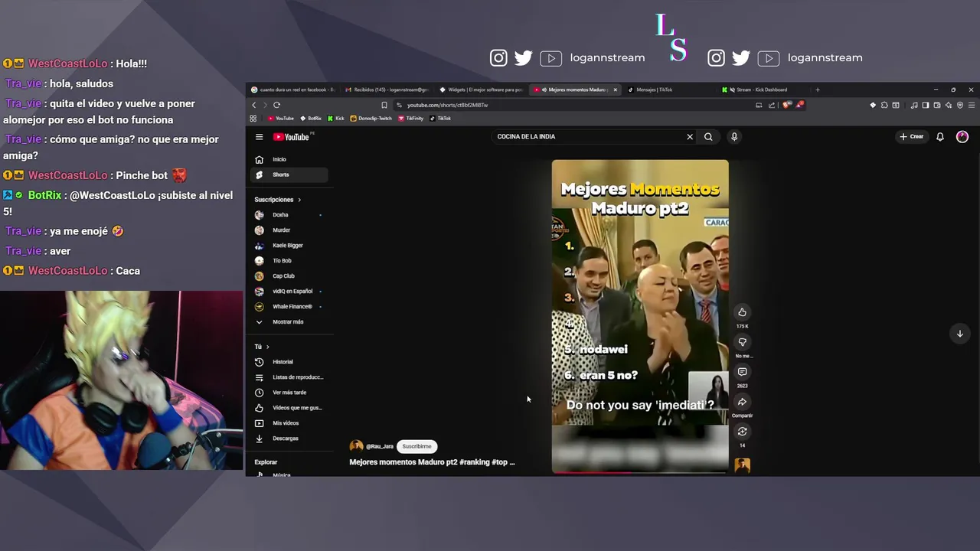
Task: Open Descargas in the sidebar
Action: coord(289,439)
